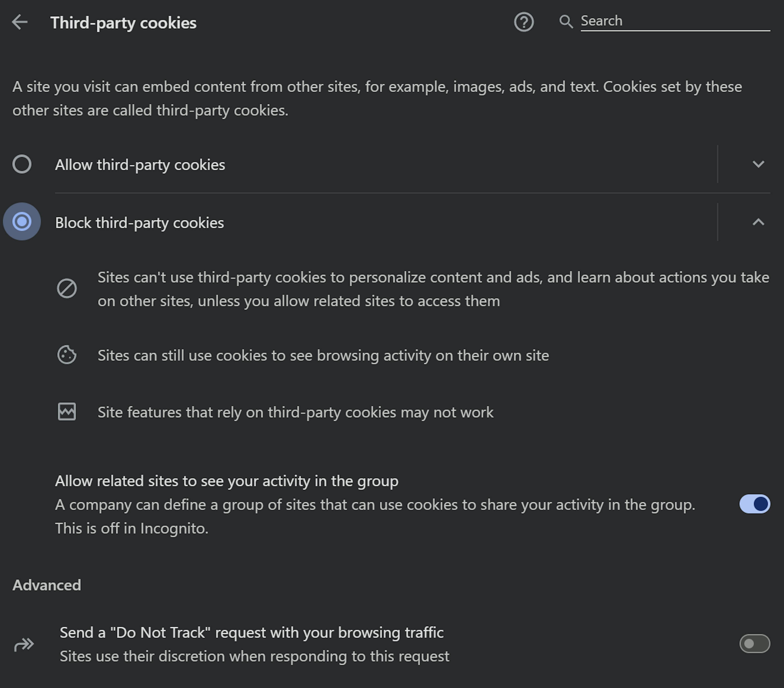The image size is (784, 688).
Task: Click the Block third-party cookies label text
Action: [140, 223]
